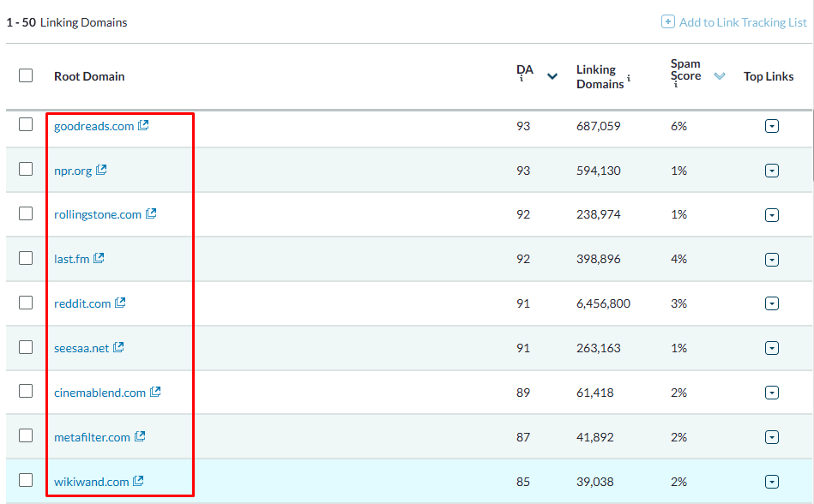
Task: Open goodreads.com external link icon
Action: pyautogui.click(x=144, y=125)
